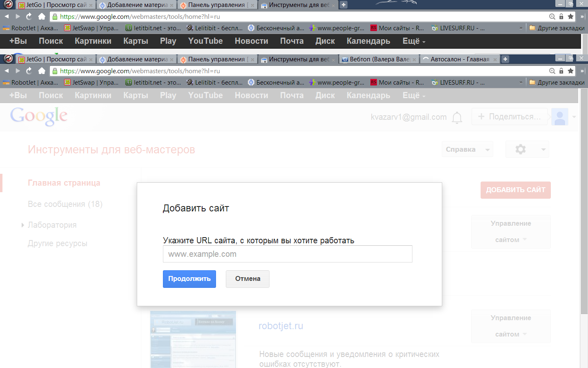Click Почта in back window's Google bar
The image size is (588, 368).
pos(292,41)
